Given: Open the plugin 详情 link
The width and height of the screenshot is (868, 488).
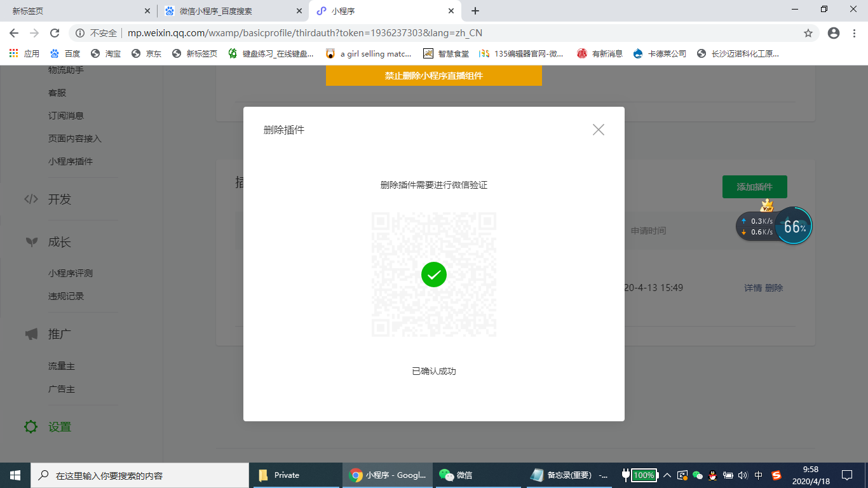Looking at the screenshot, I should (x=753, y=288).
